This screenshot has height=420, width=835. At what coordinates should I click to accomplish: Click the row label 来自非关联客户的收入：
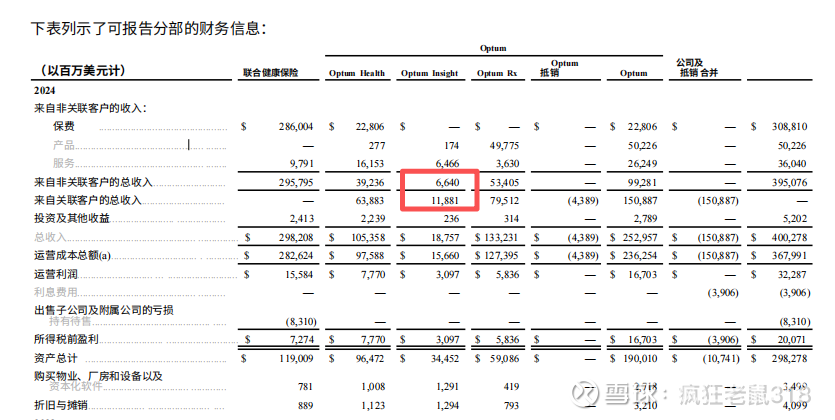click(91, 108)
